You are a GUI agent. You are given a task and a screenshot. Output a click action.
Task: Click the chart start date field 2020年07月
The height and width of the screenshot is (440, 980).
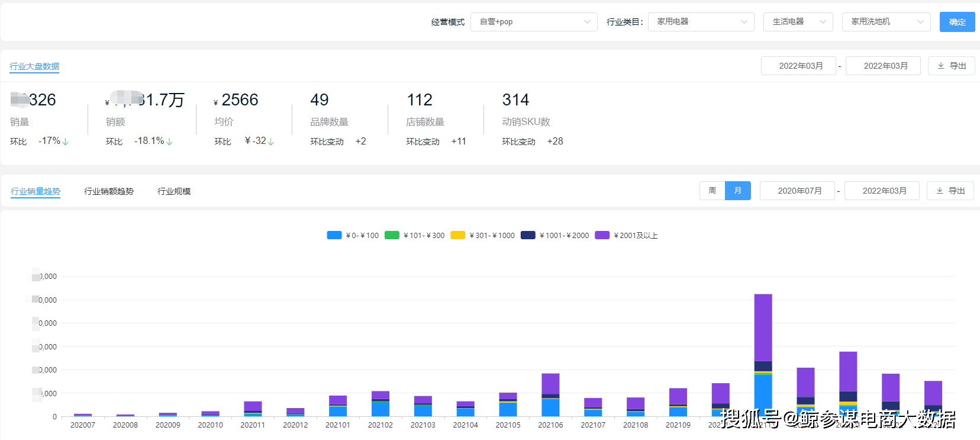pyautogui.click(x=797, y=191)
